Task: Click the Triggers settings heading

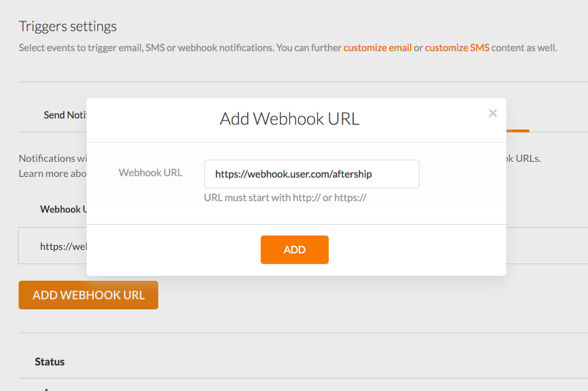Action: click(67, 26)
